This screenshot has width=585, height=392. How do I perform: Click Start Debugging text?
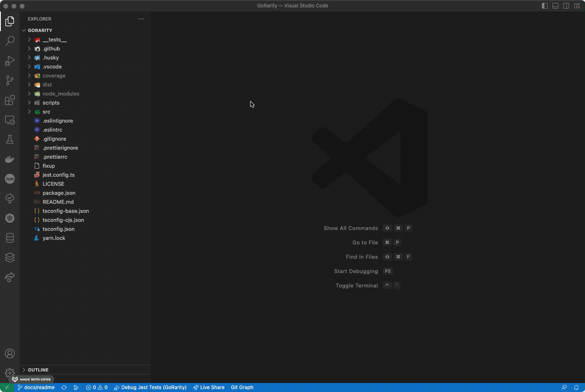tap(356, 271)
